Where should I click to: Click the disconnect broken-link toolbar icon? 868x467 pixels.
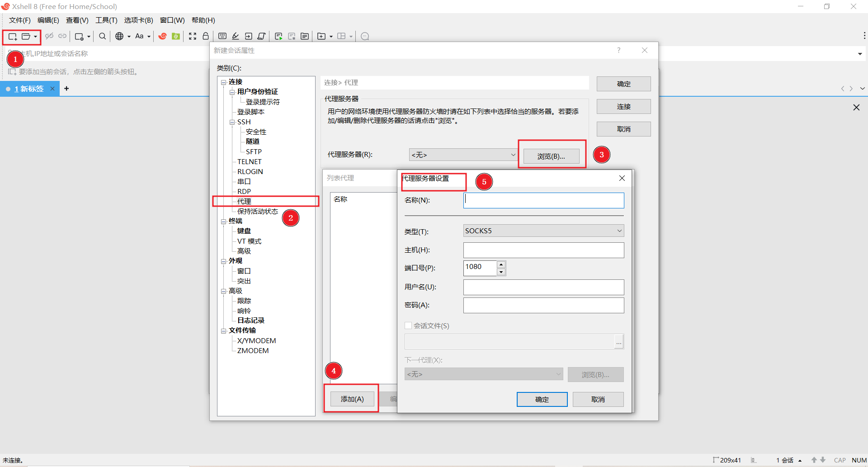click(49, 36)
